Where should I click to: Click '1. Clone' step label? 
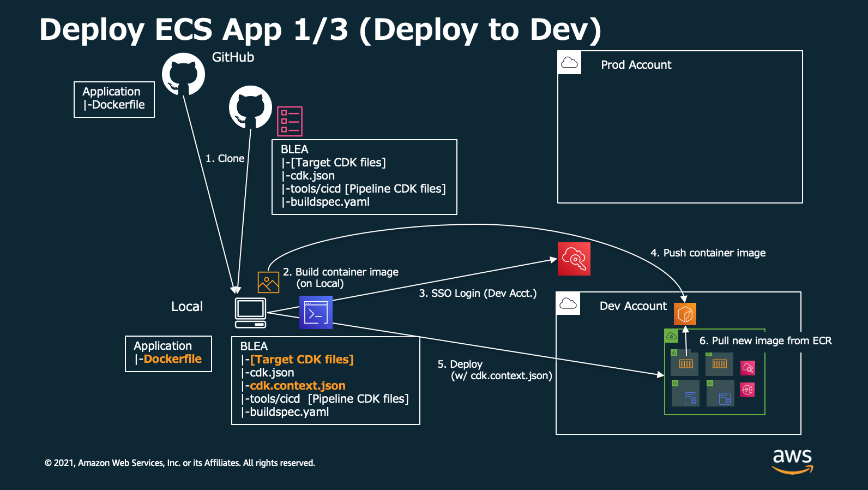225,158
